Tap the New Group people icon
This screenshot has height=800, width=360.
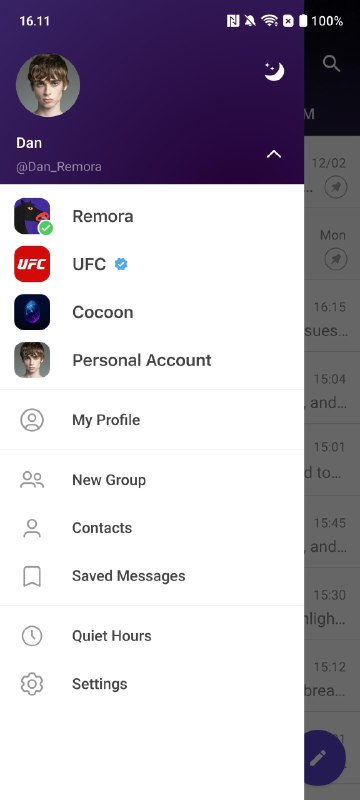coord(32,480)
